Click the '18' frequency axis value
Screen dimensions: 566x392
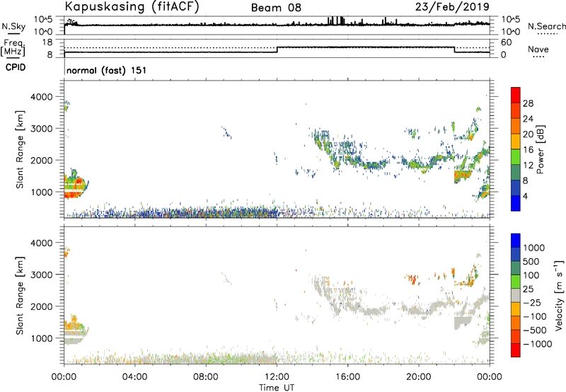coord(47,42)
